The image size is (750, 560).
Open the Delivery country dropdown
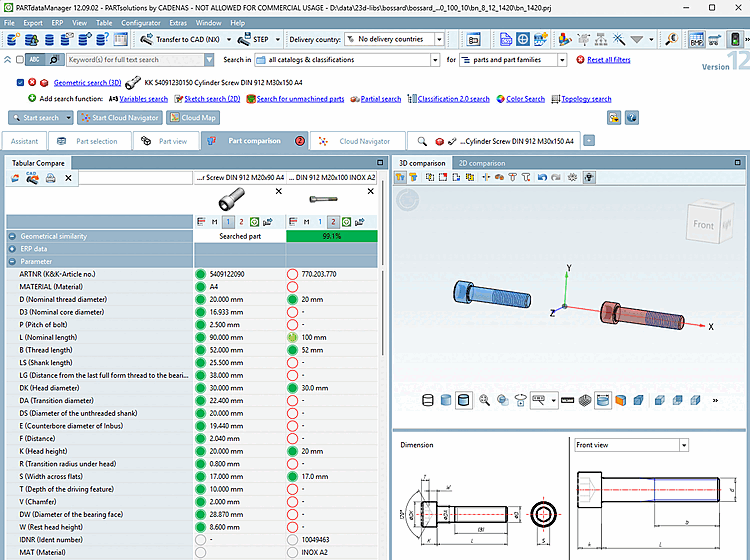438,40
